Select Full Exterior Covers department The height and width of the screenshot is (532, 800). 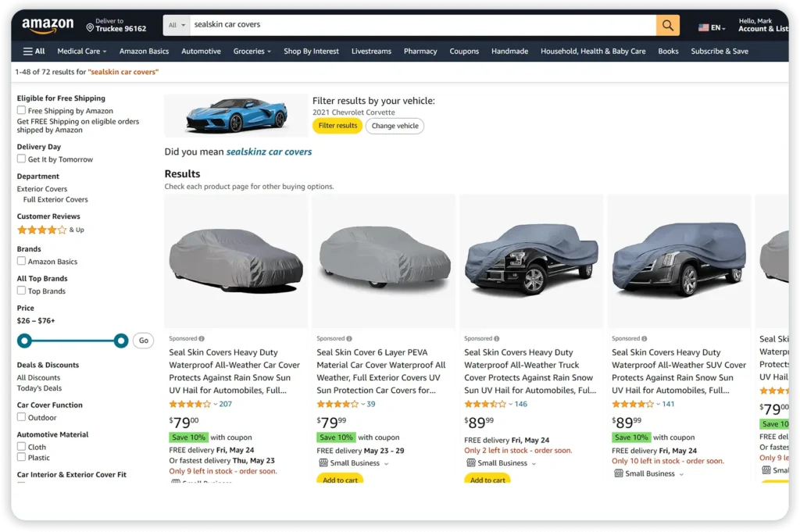coord(55,199)
